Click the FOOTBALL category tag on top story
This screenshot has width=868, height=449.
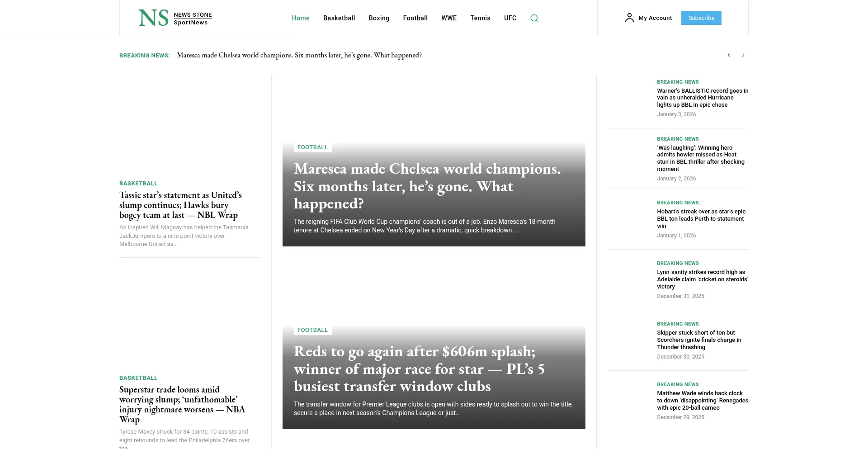pos(312,147)
